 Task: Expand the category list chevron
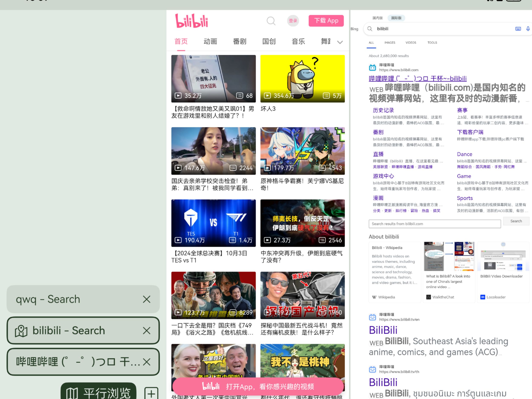click(340, 42)
